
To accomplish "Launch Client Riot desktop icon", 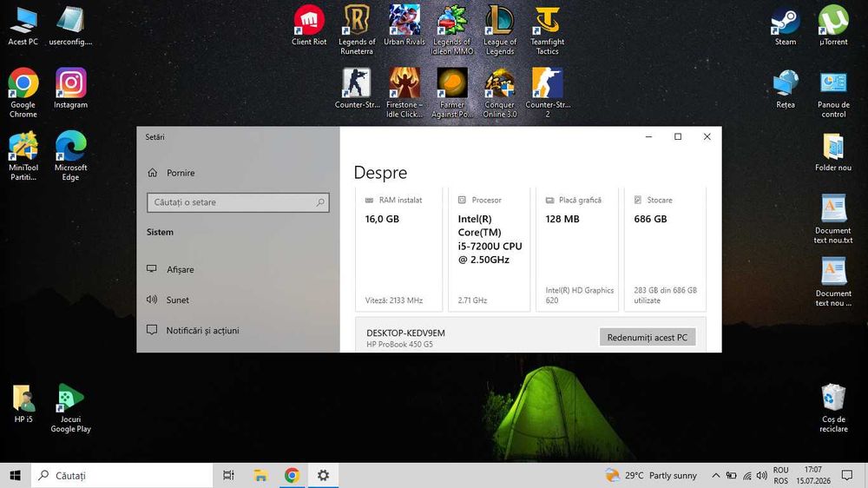I will 309,25.
